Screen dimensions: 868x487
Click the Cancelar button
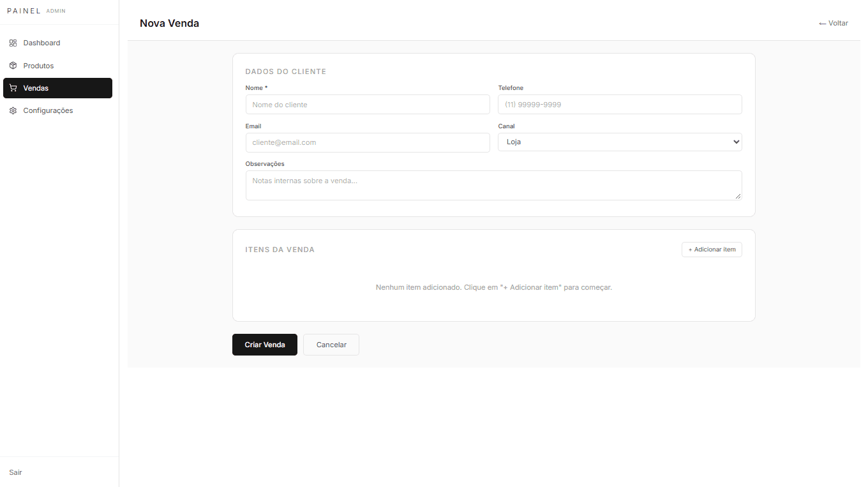tap(331, 345)
